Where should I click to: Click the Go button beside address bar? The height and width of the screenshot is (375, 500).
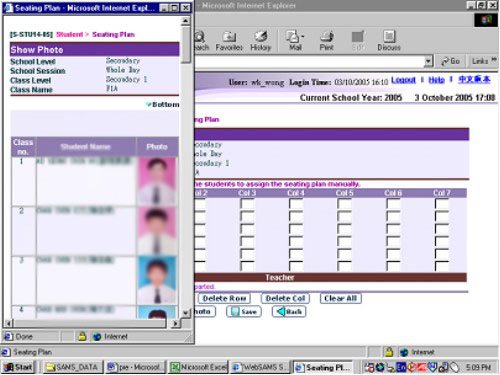[450, 61]
